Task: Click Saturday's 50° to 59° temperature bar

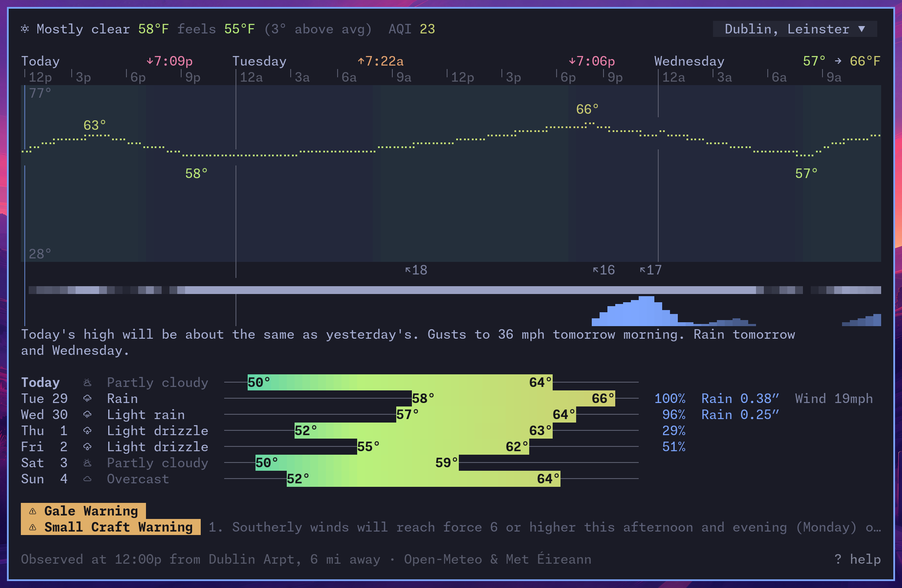Action: tap(357, 463)
